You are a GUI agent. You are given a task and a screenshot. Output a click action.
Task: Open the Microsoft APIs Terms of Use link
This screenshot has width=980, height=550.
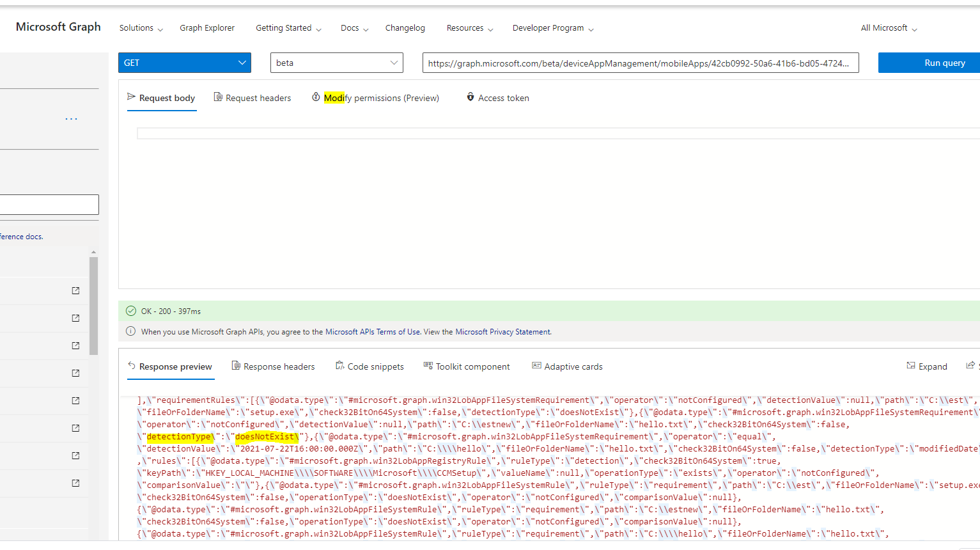373,332
